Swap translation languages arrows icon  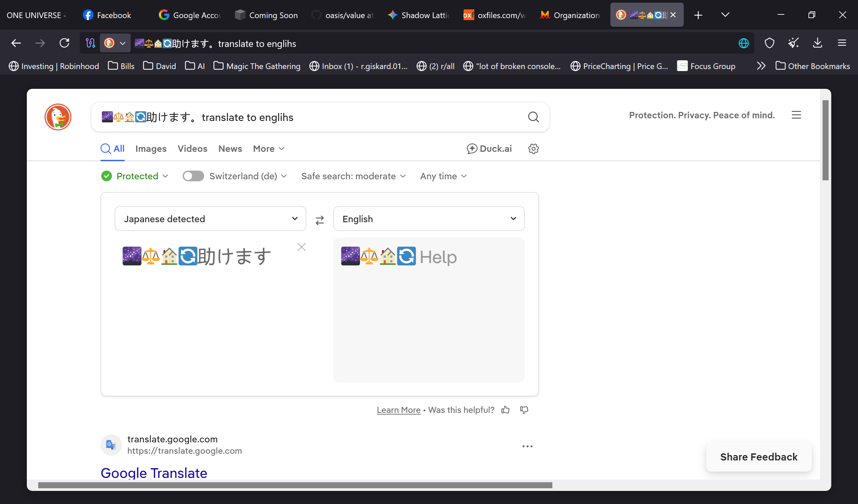point(320,220)
